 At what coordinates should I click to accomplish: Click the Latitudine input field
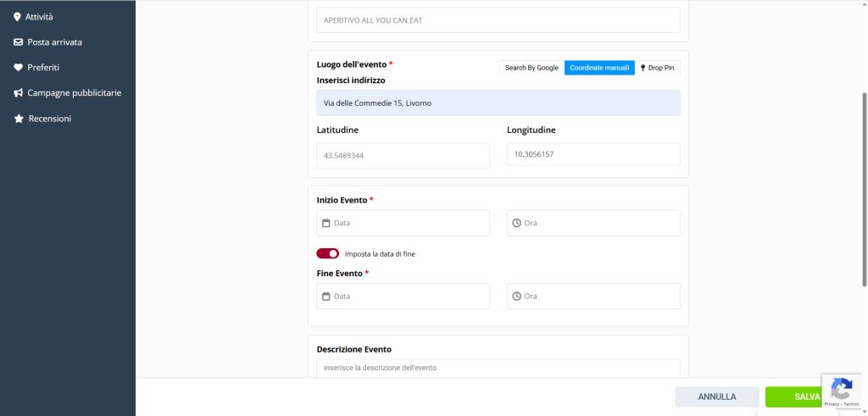[403, 156]
